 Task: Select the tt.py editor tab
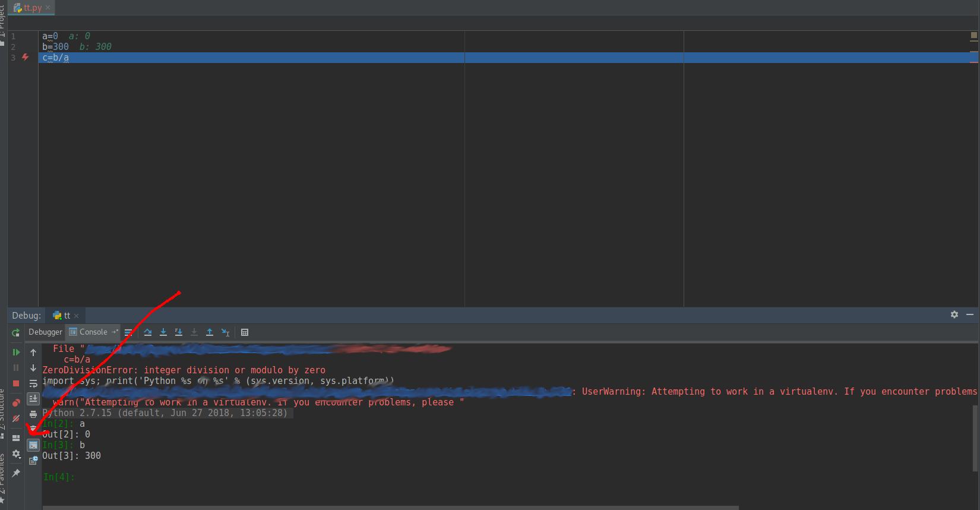coord(32,8)
